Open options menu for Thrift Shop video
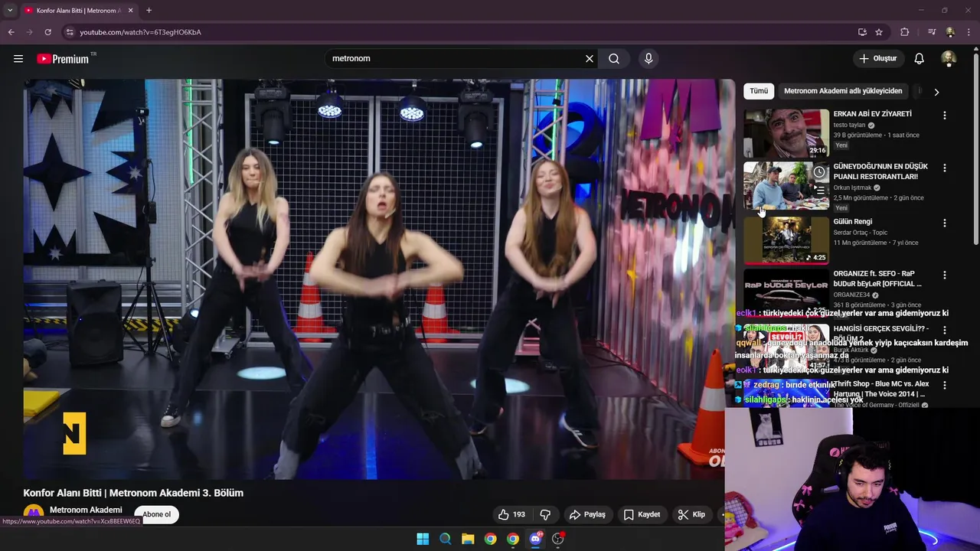The height and width of the screenshot is (551, 980). (945, 385)
